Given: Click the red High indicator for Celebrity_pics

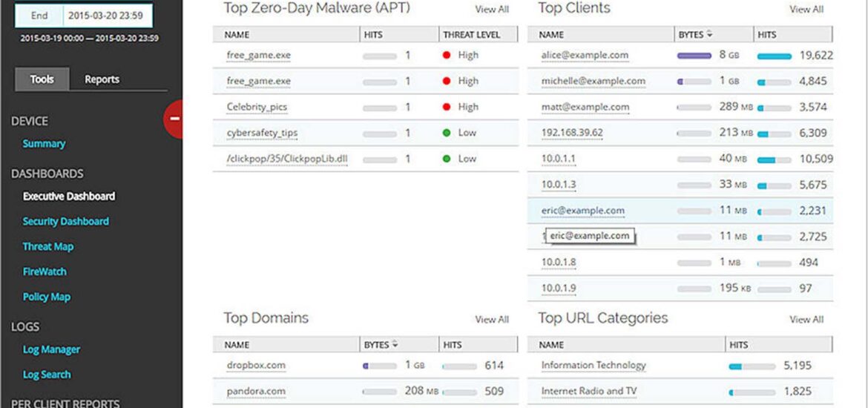Looking at the screenshot, I should [447, 107].
